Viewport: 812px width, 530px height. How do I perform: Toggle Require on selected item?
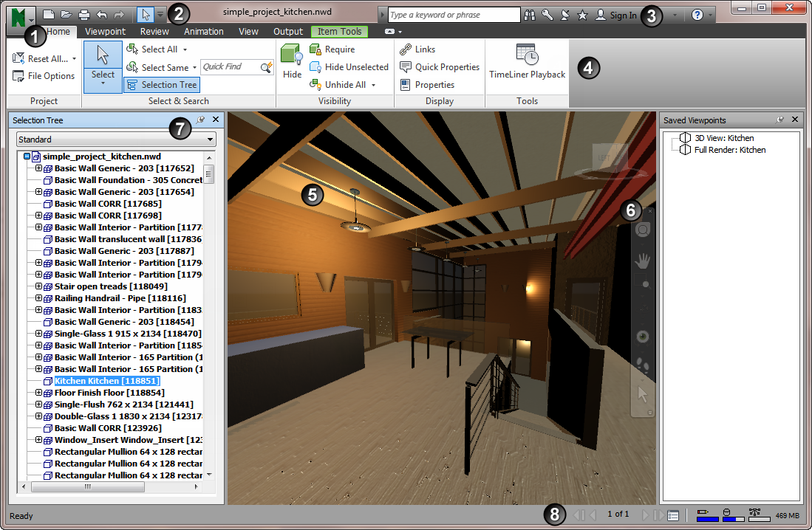click(x=332, y=49)
